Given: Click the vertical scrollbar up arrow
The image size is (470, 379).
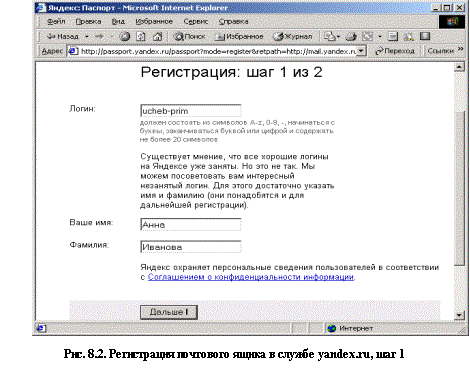Looking at the screenshot, I should click(x=459, y=67).
